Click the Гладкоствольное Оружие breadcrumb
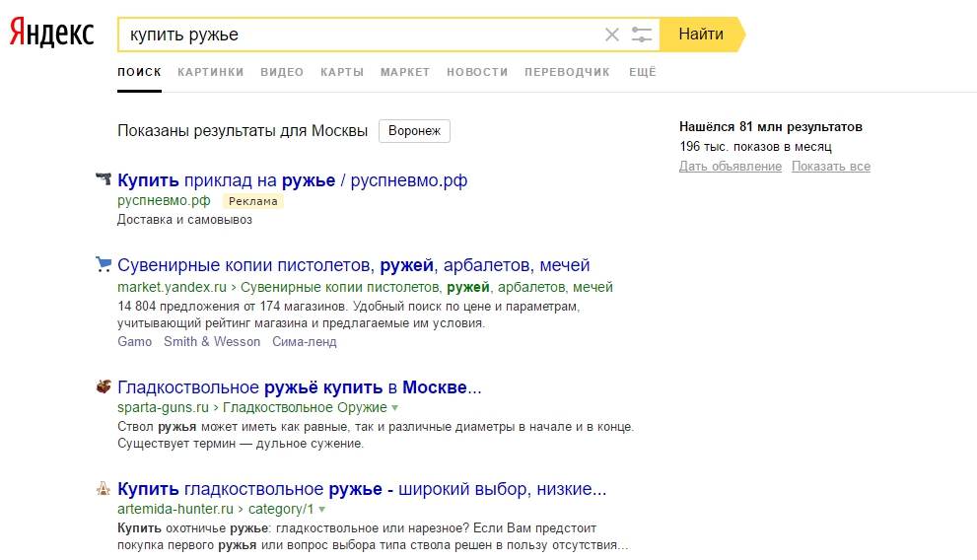This screenshot has height=560, width=977. click(x=306, y=407)
